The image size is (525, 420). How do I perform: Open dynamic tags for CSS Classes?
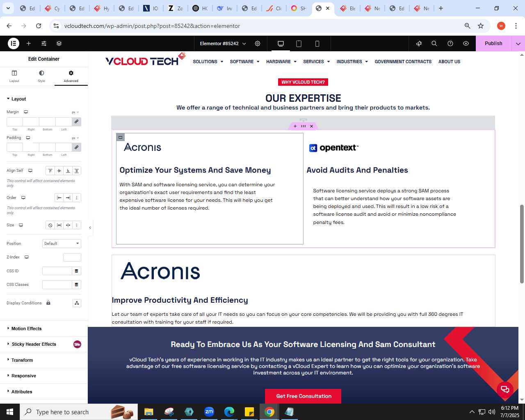coord(76,285)
